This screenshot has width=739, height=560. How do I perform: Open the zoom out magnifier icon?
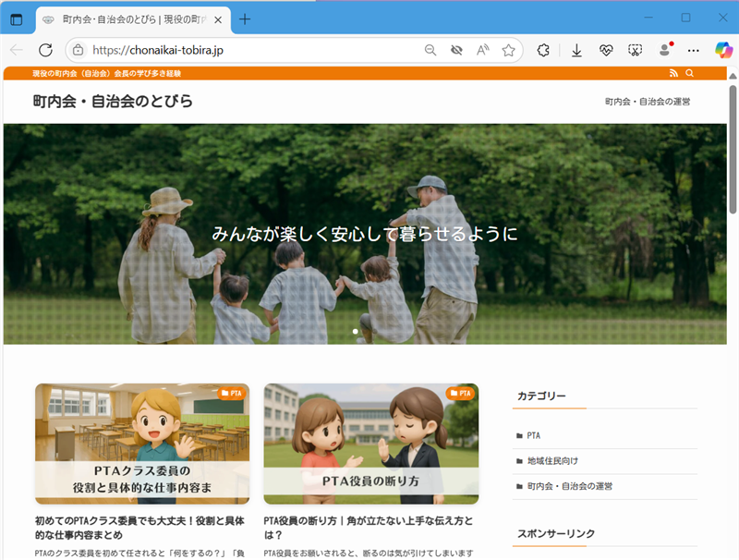coord(430,51)
